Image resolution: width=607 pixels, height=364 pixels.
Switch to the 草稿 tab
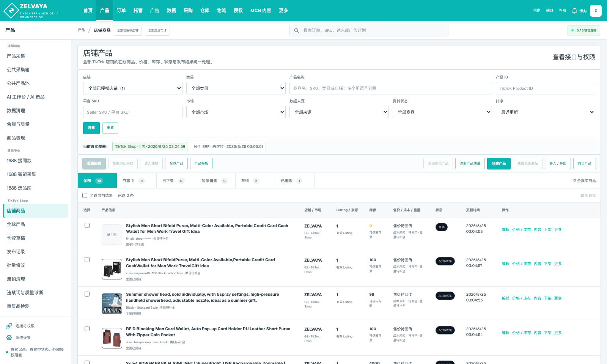(255, 181)
